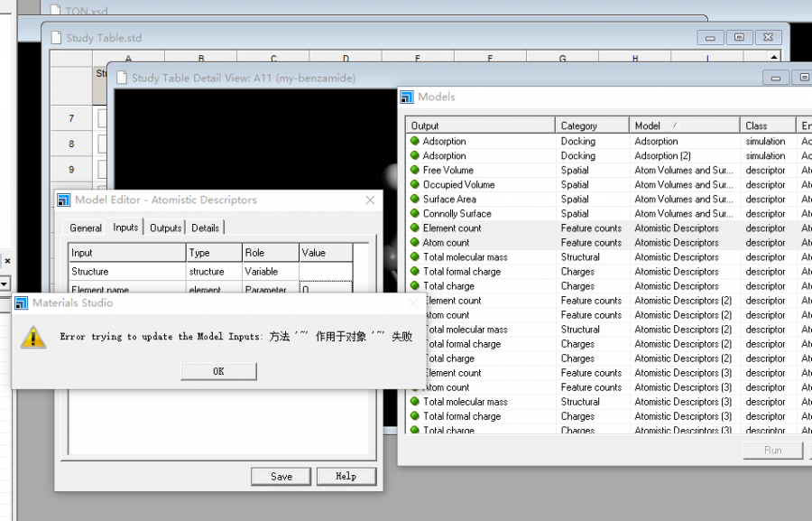Image resolution: width=812 pixels, height=521 pixels.
Task: Select row 8 header in Study Table
Action: (71, 144)
